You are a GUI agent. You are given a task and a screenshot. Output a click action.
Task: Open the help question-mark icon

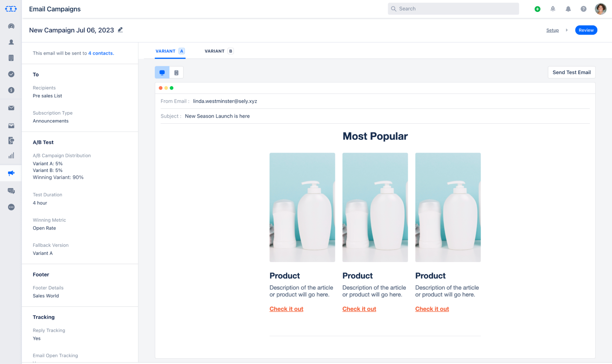click(584, 9)
